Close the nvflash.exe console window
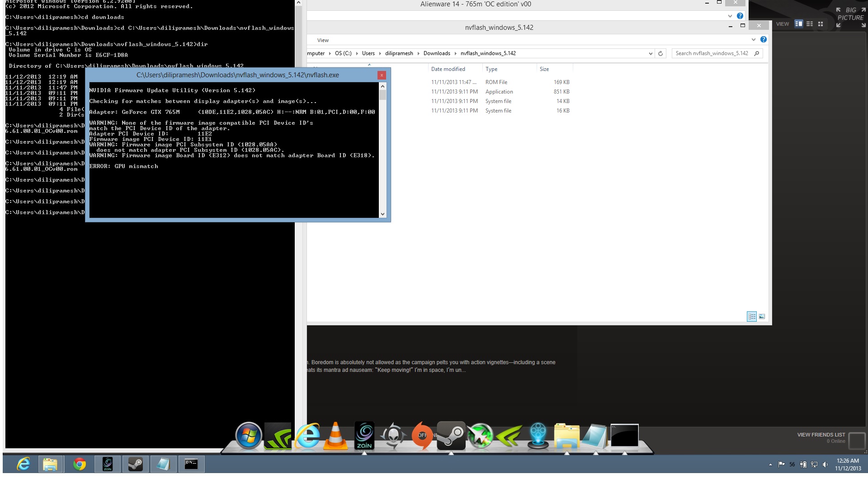 tap(382, 75)
